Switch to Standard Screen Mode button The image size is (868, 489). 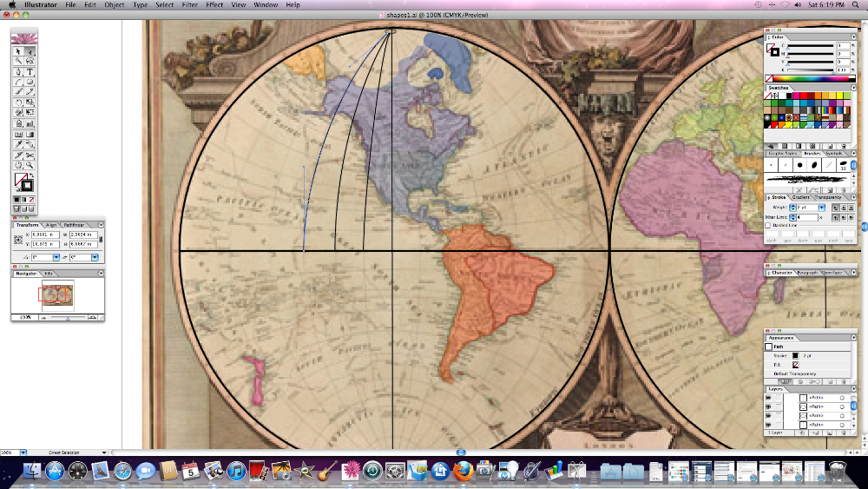pos(16,209)
